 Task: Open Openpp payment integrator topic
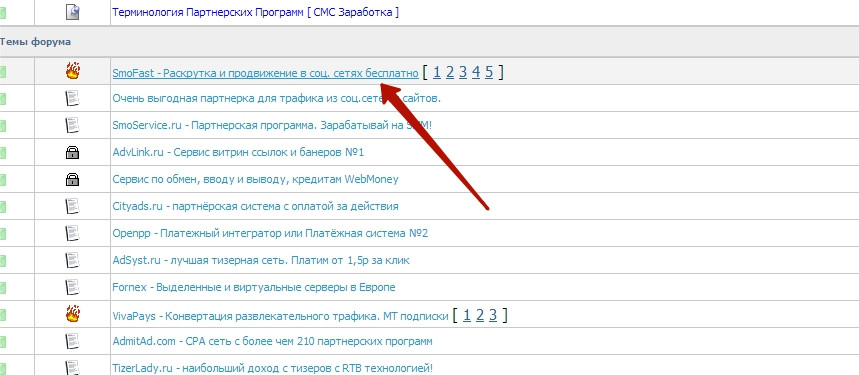point(270,233)
